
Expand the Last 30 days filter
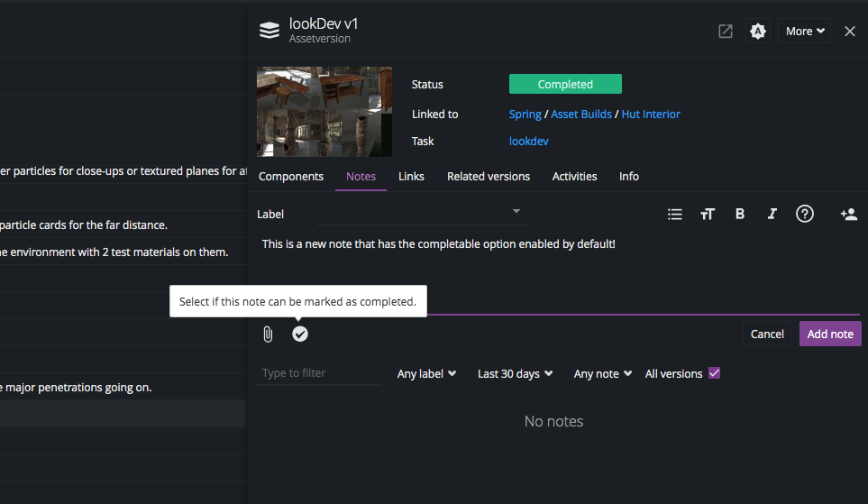coord(515,374)
